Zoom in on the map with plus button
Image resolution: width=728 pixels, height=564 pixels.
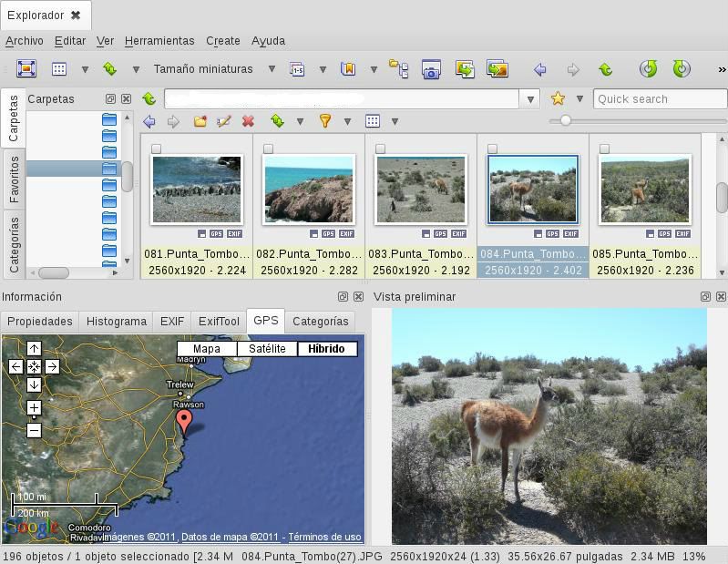coord(34,407)
